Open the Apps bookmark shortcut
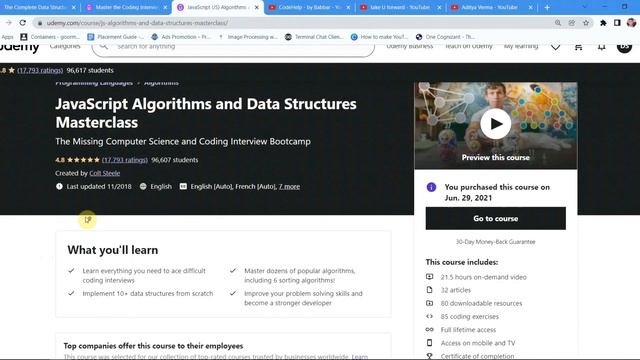 click(x=7, y=37)
